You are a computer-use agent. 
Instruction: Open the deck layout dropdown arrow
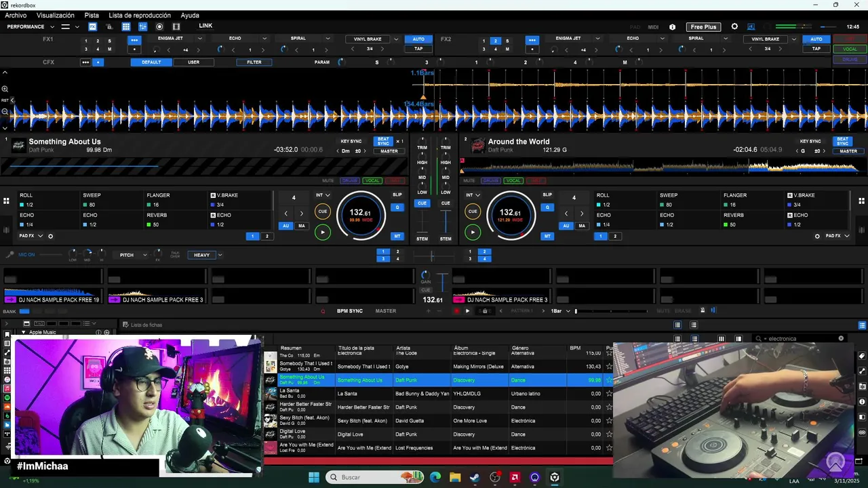(x=77, y=27)
